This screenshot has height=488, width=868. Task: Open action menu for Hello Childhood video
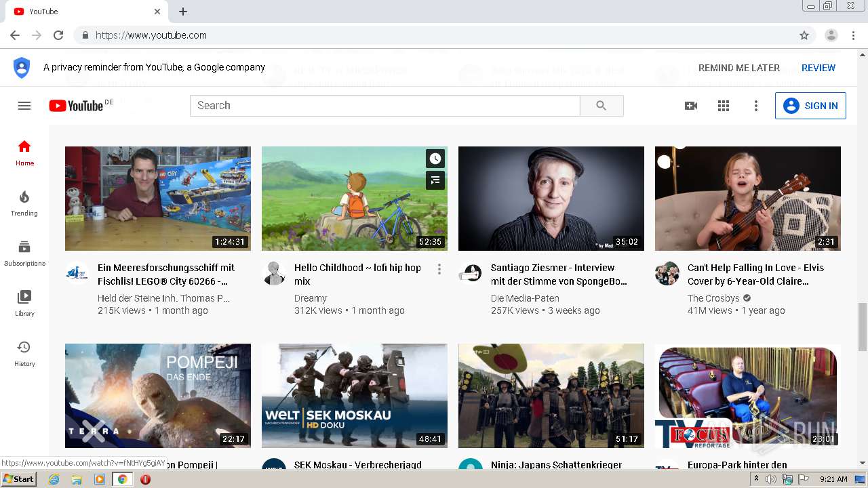(439, 269)
